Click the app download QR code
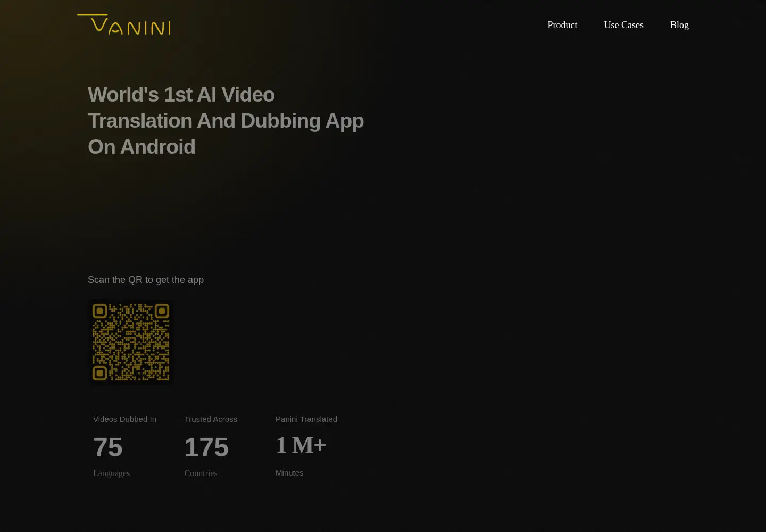 [x=131, y=342]
